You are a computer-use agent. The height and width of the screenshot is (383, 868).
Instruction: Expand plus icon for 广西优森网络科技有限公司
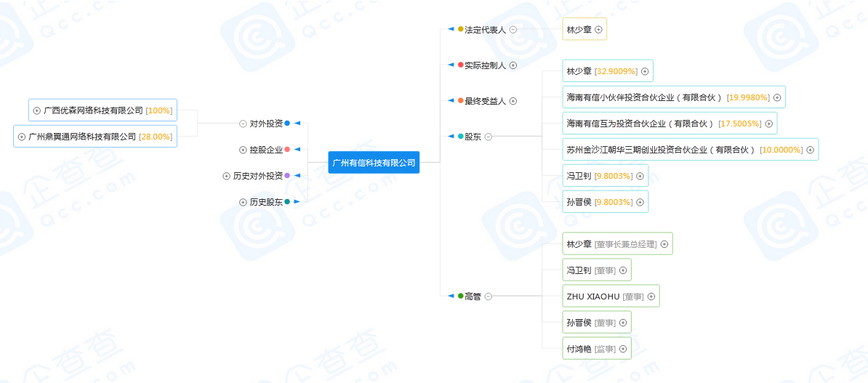click(37, 110)
